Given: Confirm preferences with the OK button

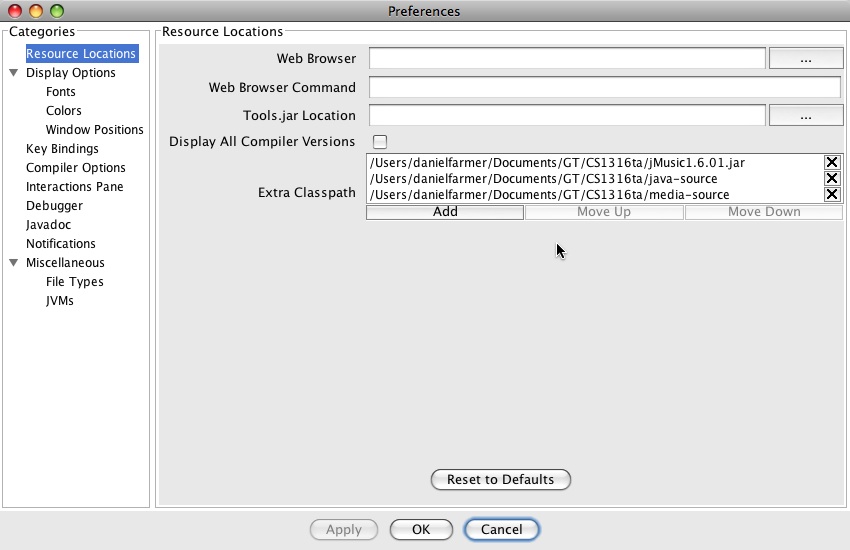Looking at the screenshot, I should pos(421,530).
